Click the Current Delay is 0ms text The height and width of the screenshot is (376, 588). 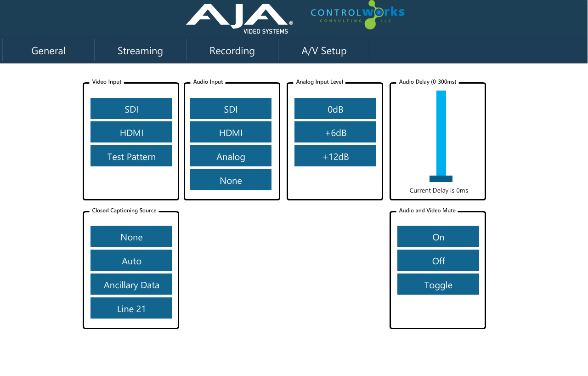tap(439, 190)
